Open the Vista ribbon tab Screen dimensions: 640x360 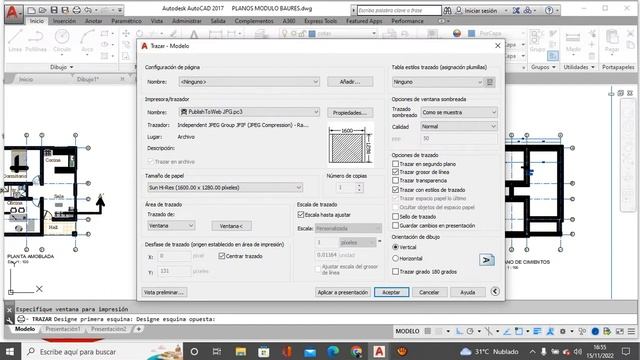pyautogui.click(x=157, y=21)
